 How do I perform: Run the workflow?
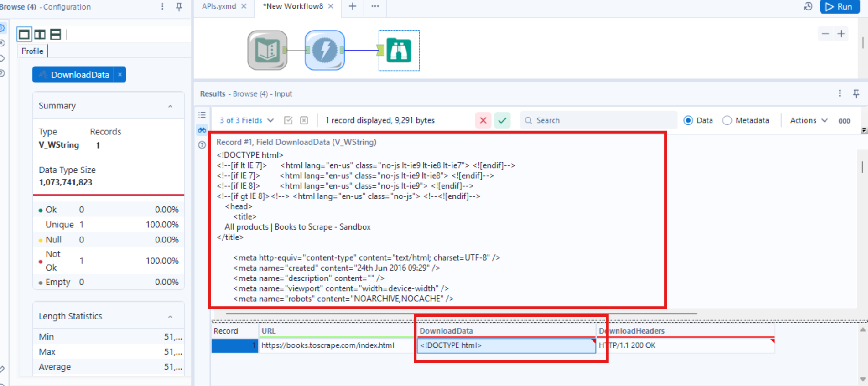pos(839,7)
